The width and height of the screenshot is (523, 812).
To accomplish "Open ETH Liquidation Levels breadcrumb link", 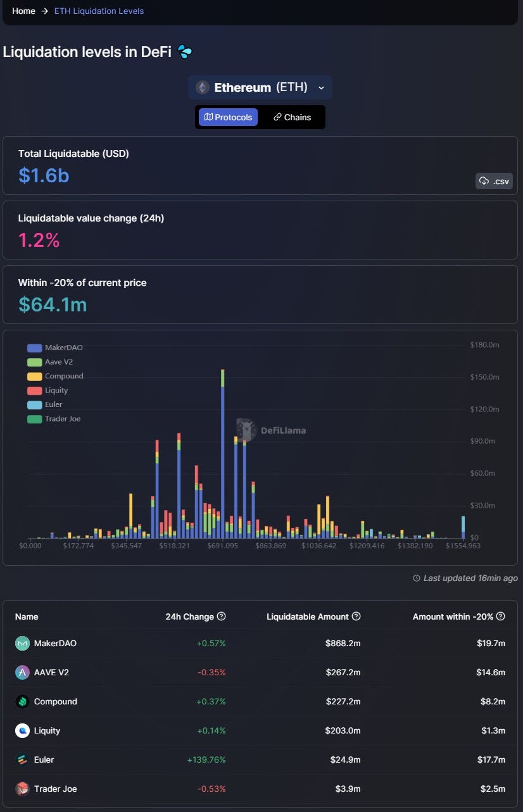I will pos(99,11).
